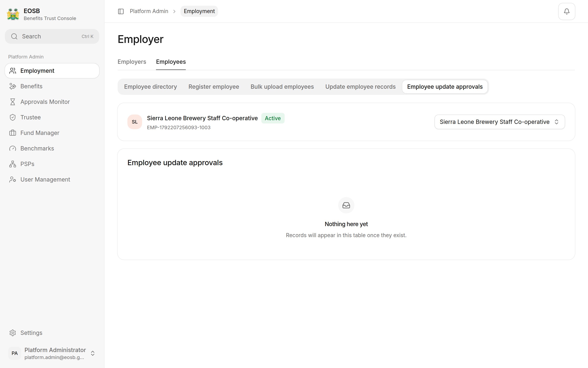Select Employee update approvals sub-tab

click(x=445, y=87)
